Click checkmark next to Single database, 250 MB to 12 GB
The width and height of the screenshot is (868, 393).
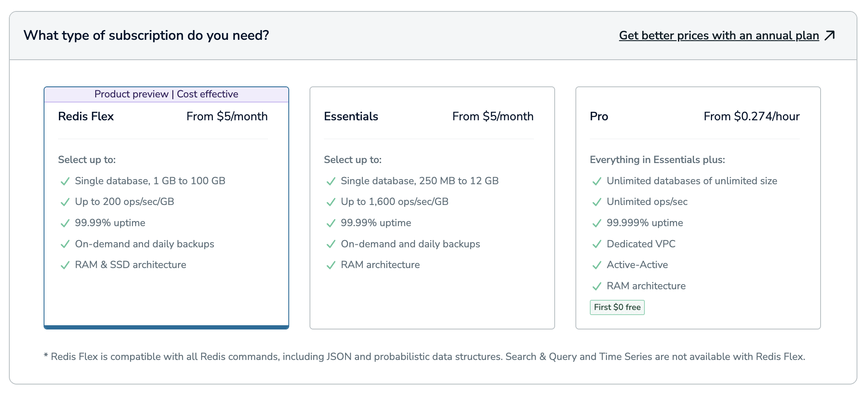(331, 182)
